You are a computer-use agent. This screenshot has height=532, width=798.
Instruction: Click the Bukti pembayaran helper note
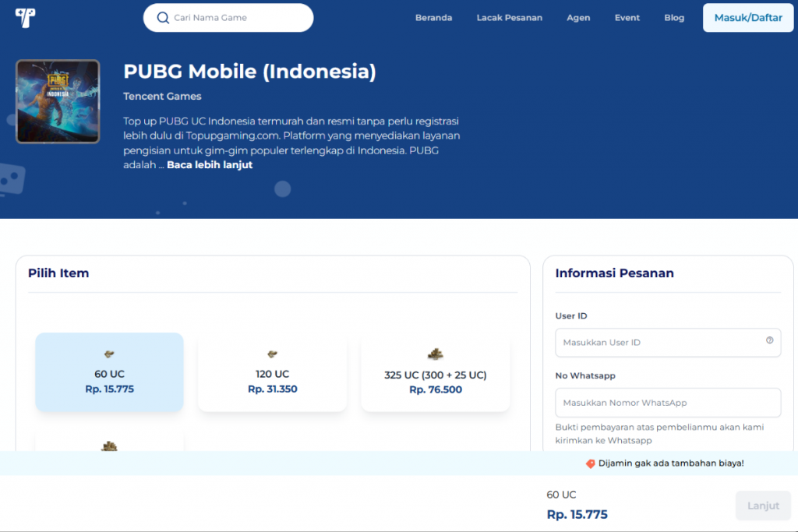[x=659, y=434]
